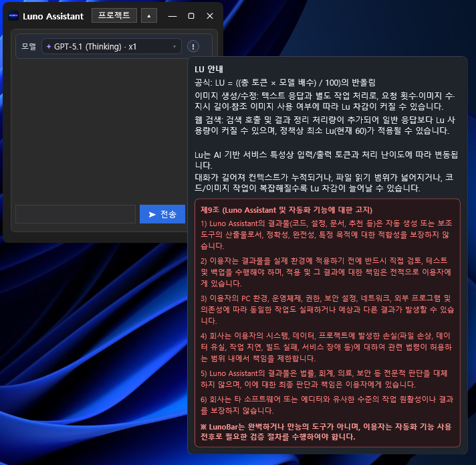Click the Luno Assistant title text
This screenshot has height=465, width=476.
pos(53,16)
